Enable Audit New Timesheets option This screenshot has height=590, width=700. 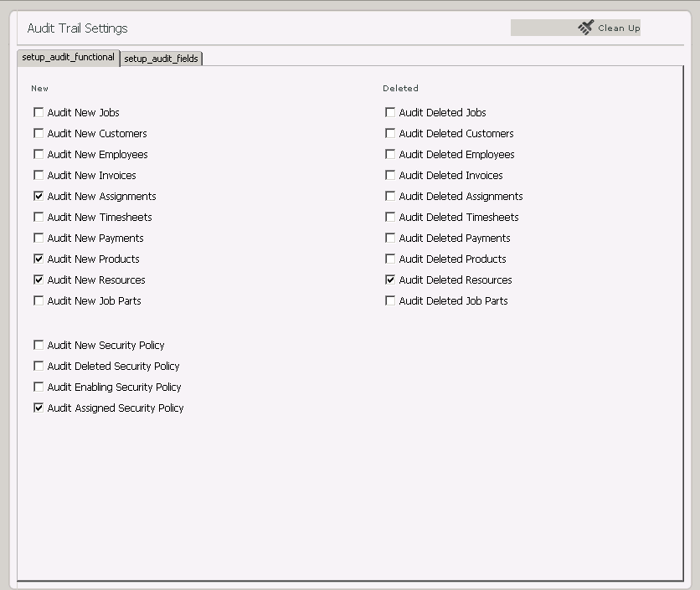coord(39,217)
